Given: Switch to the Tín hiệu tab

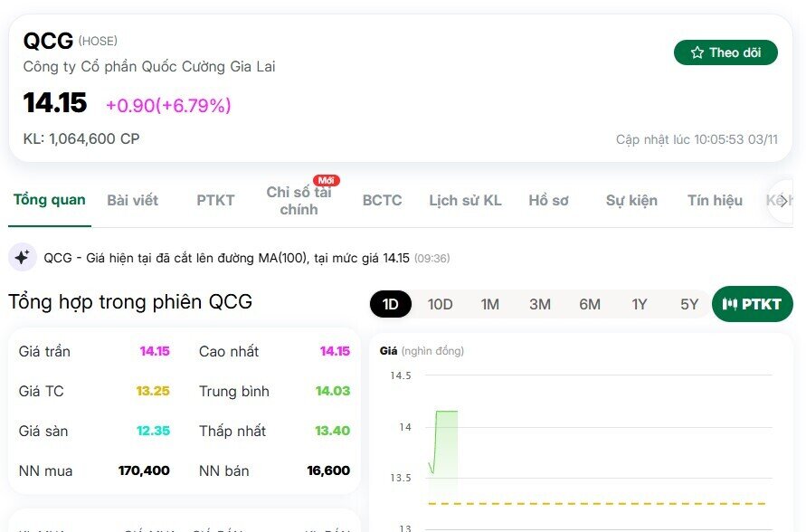Looking at the screenshot, I should click(x=714, y=200).
